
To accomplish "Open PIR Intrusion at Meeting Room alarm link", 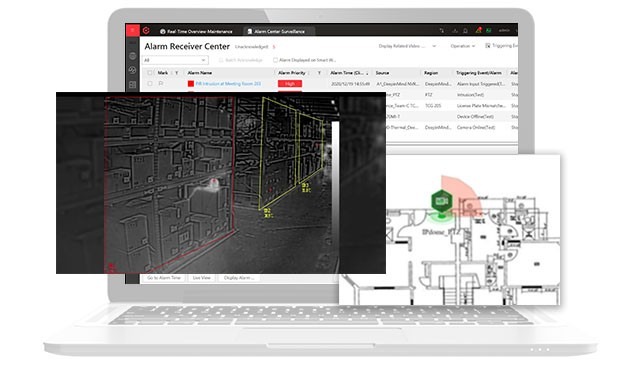I will [228, 84].
